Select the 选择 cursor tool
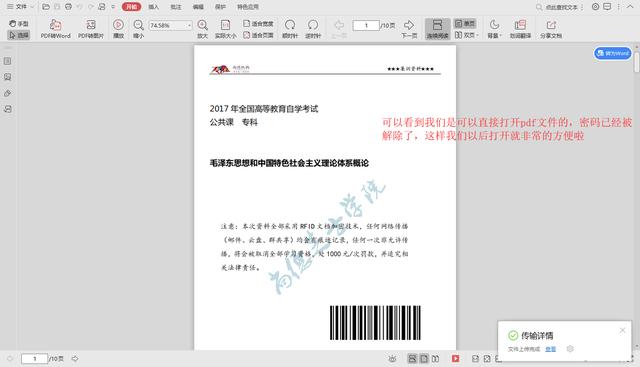This screenshot has width=640, height=367. (x=19, y=35)
